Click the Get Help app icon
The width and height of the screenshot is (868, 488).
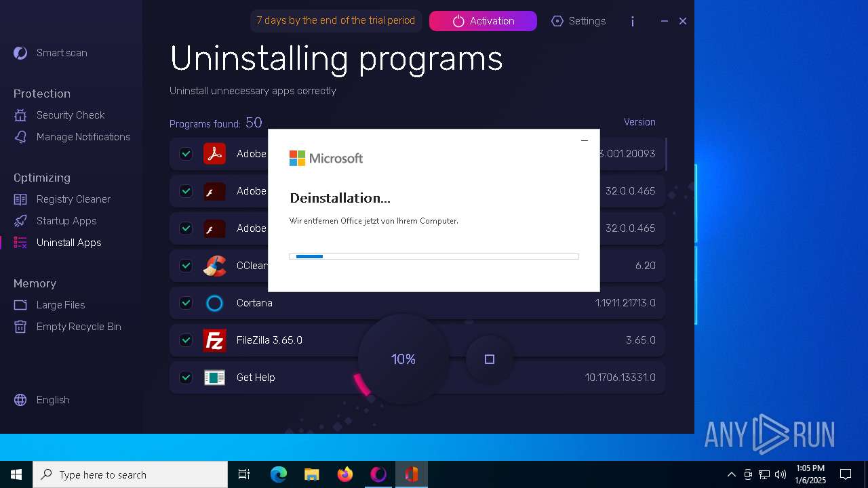tap(214, 378)
